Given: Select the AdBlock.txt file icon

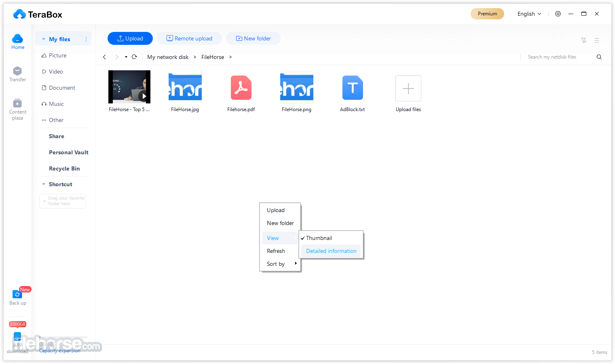Looking at the screenshot, I should (353, 88).
